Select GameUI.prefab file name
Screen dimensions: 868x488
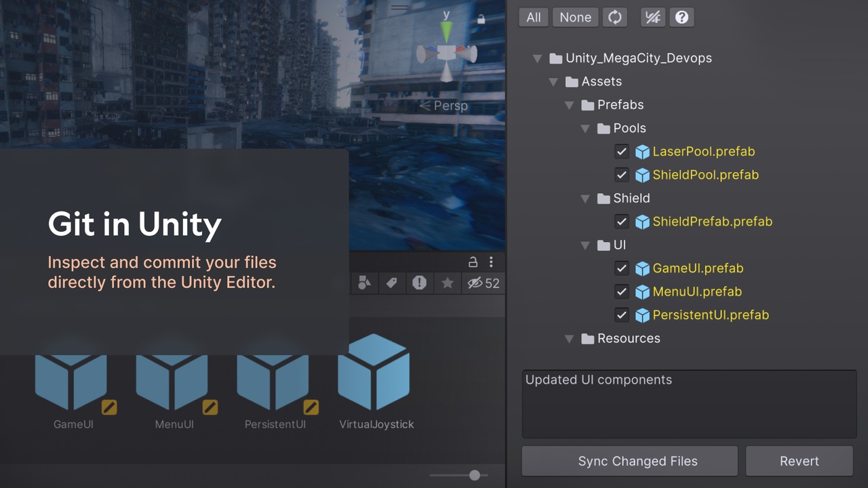click(x=698, y=268)
